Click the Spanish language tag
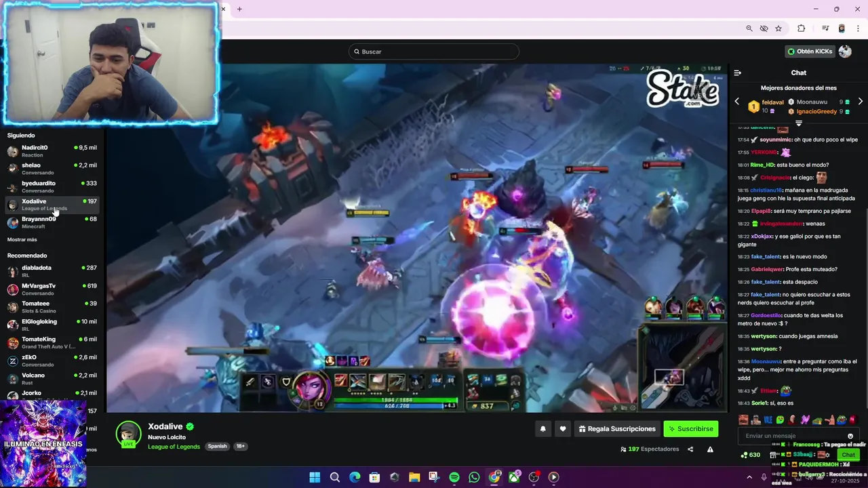This screenshot has width=868, height=488. pyautogui.click(x=218, y=447)
